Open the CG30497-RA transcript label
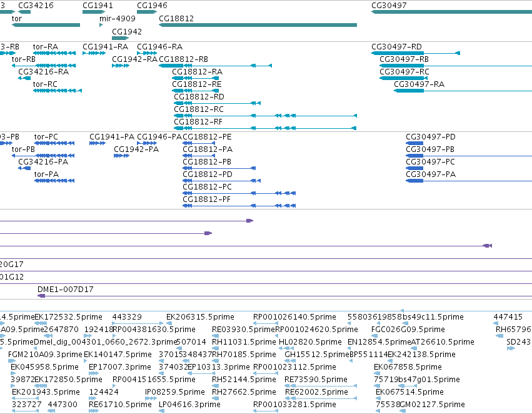 pos(419,84)
